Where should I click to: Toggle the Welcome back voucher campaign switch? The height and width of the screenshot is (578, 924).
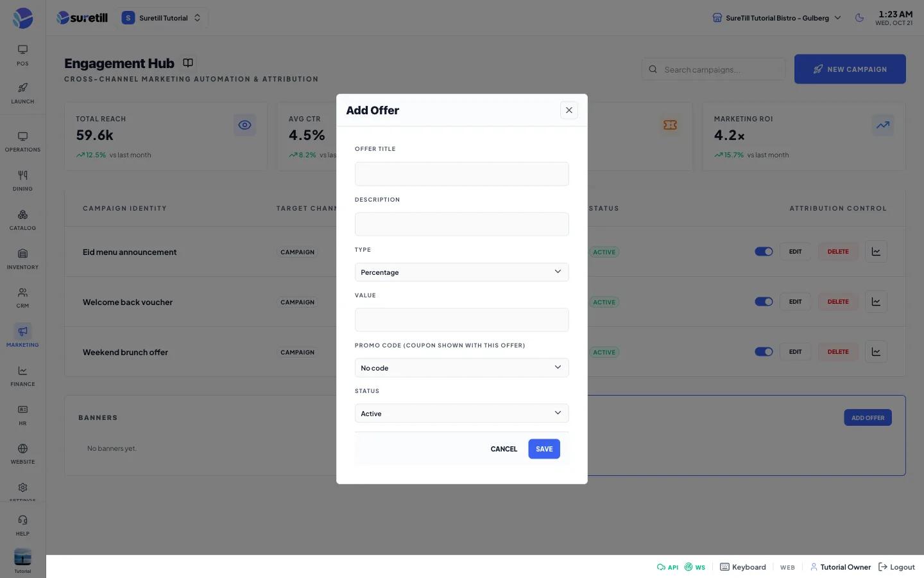(764, 302)
